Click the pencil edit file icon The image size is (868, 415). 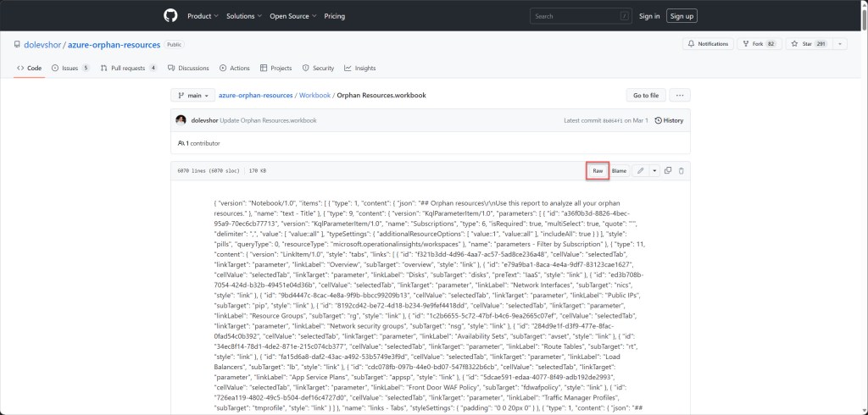pyautogui.click(x=641, y=171)
